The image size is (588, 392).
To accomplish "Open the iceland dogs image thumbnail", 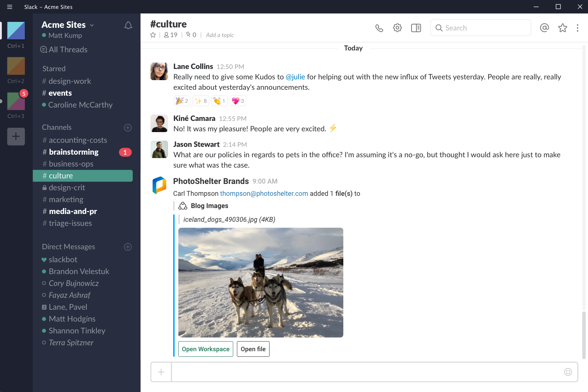I will pyautogui.click(x=261, y=283).
